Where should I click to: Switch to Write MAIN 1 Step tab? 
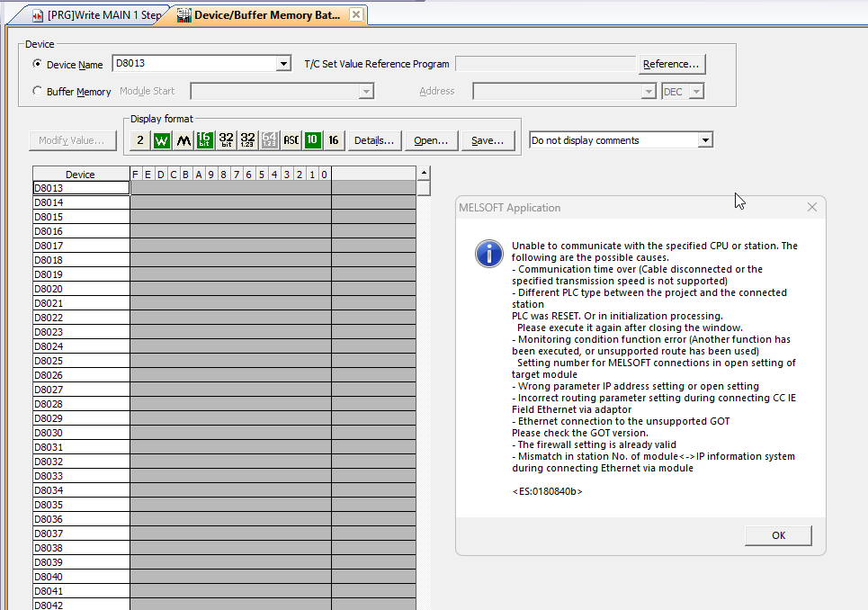coord(97,15)
